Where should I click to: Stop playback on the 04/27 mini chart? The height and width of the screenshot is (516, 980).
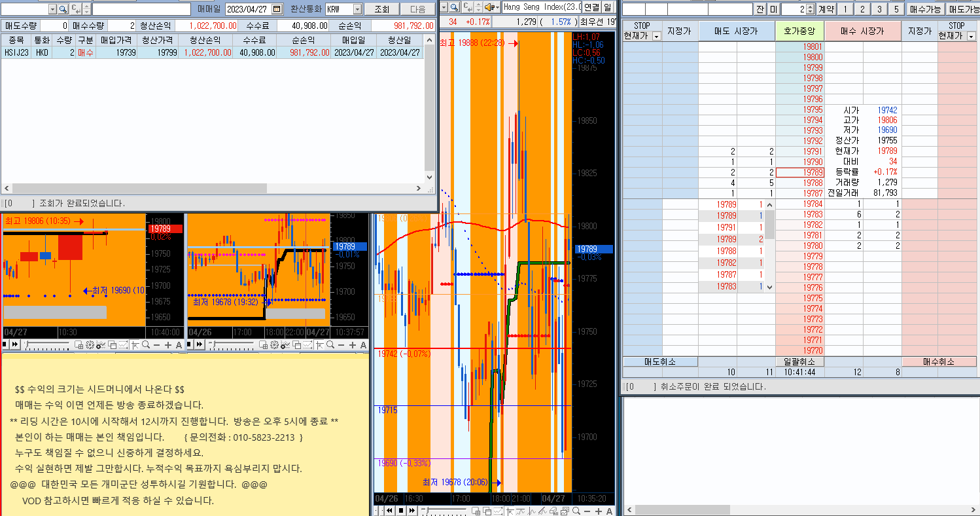coord(5,344)
